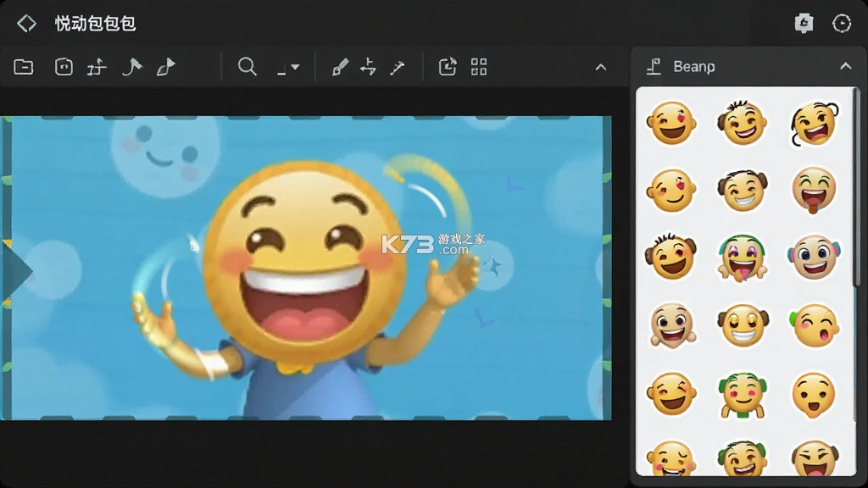Select the face sticker tool icon
Viewport: 868px width, 488px height.
click(64, 67)
